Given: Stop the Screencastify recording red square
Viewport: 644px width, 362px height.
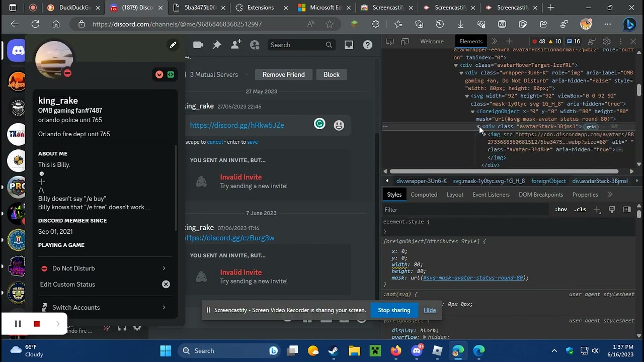Looking at the screenshot, I should coord(37,324).
